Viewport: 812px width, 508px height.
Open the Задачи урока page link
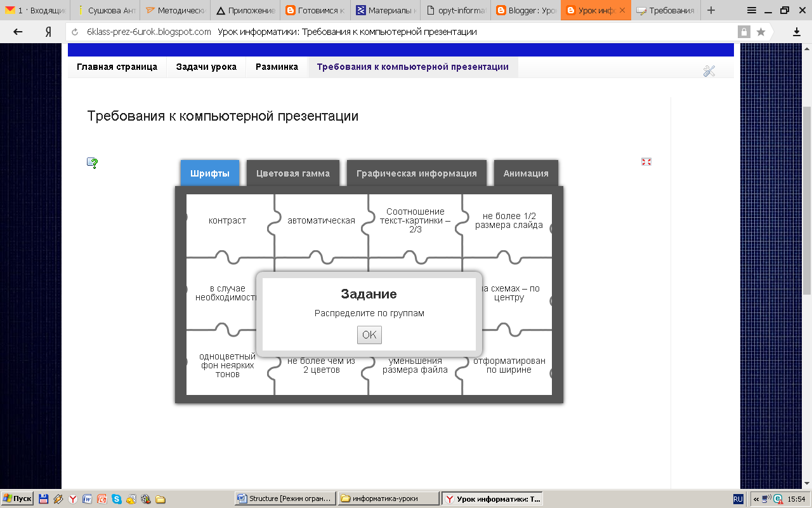pos(206,67)
